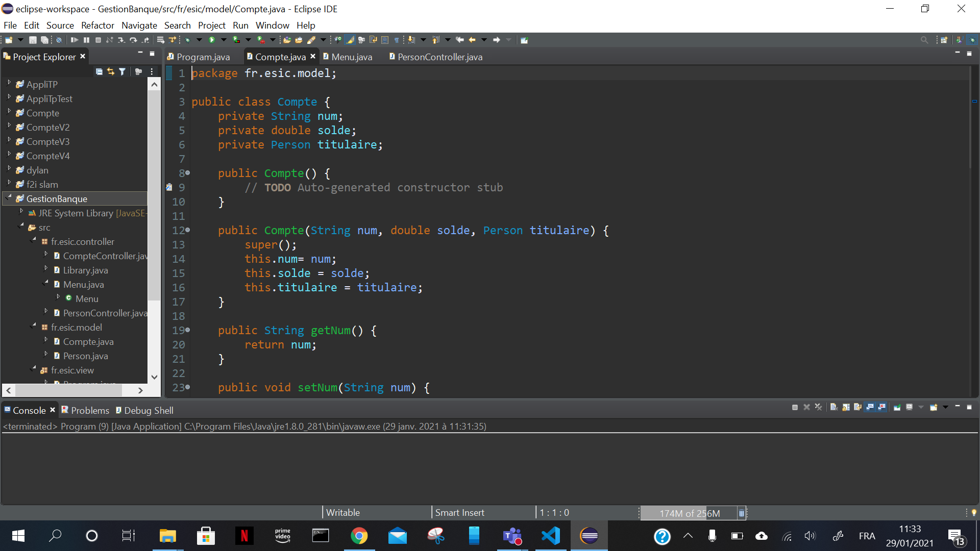Viewport: 980px width, 551px height.
Task: Open the Debug button dropdown arrow
Action: coord(199,40)
